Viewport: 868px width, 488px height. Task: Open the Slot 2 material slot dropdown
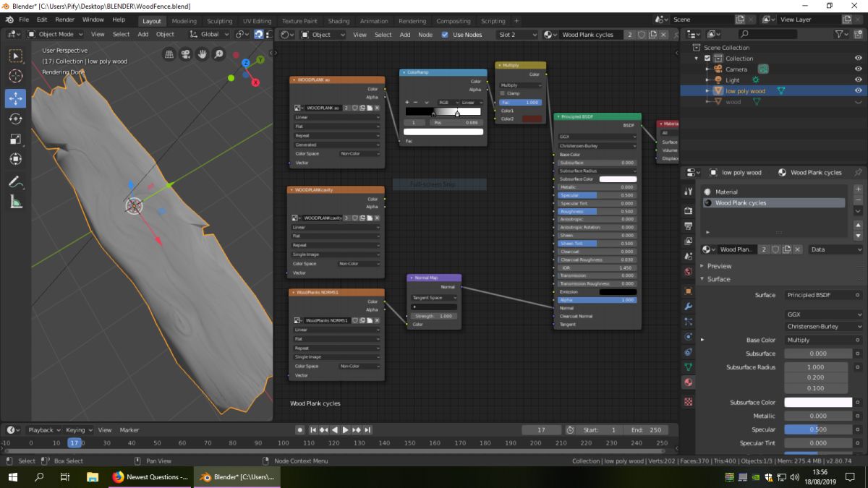coord(516,35)
